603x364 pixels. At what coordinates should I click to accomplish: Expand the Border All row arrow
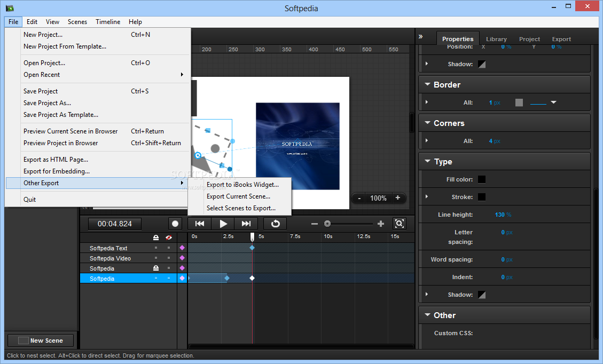(427, 102)
